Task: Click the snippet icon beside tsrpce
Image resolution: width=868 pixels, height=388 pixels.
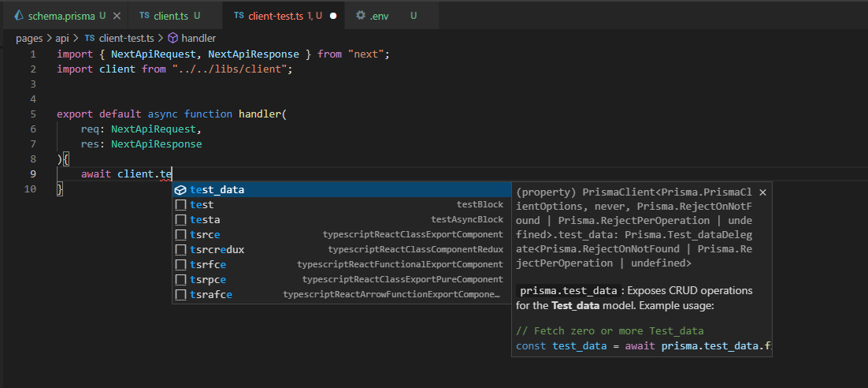Action: pos(180,280)
